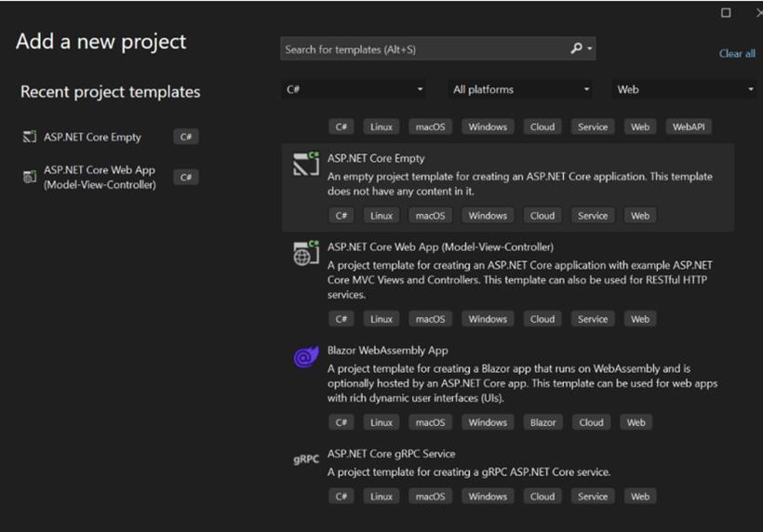This screenshot has width=763, height=532.
Task: Open the Web project type dropdown
Action: tap(684, 89)
